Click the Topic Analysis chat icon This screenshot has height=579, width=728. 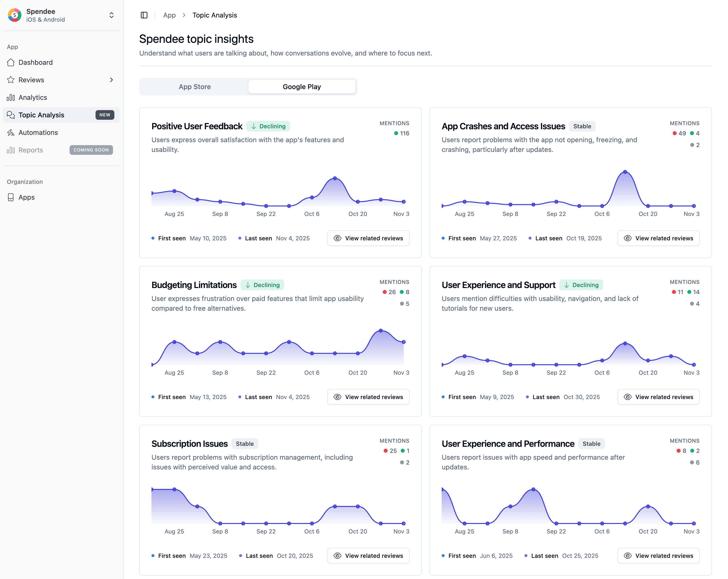(x=11, y=115)
